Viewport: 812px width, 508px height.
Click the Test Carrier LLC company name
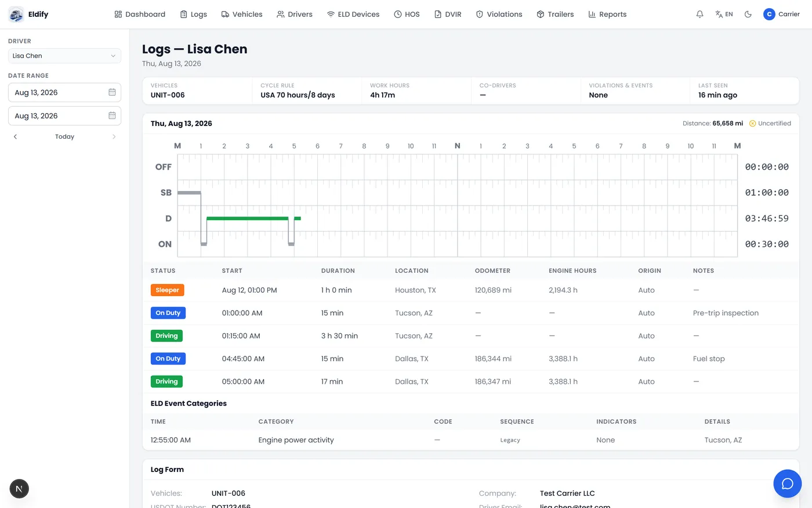pyautogui.click(x=567, y=493)
